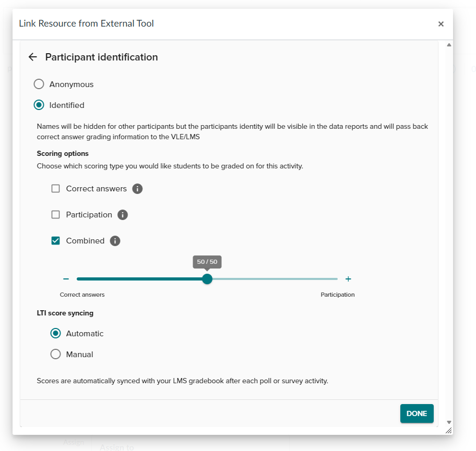Click the back arrow beside Participant identification

click(32, 57)
